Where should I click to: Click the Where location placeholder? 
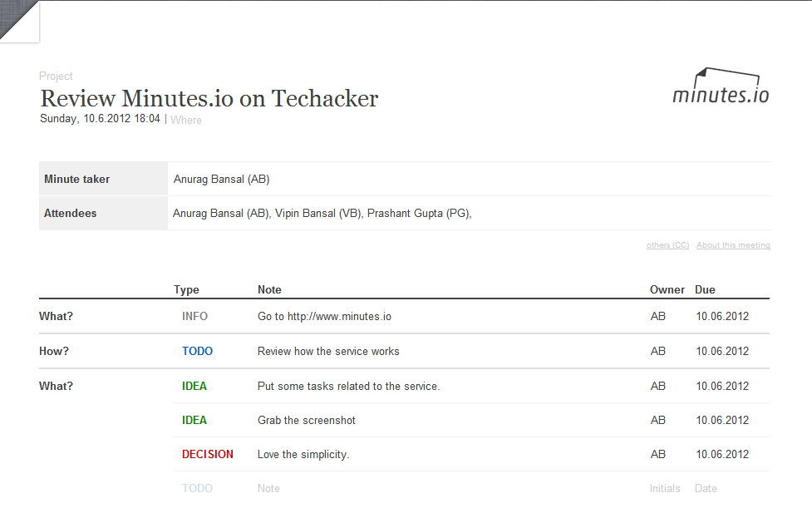(x=186, y=120)
